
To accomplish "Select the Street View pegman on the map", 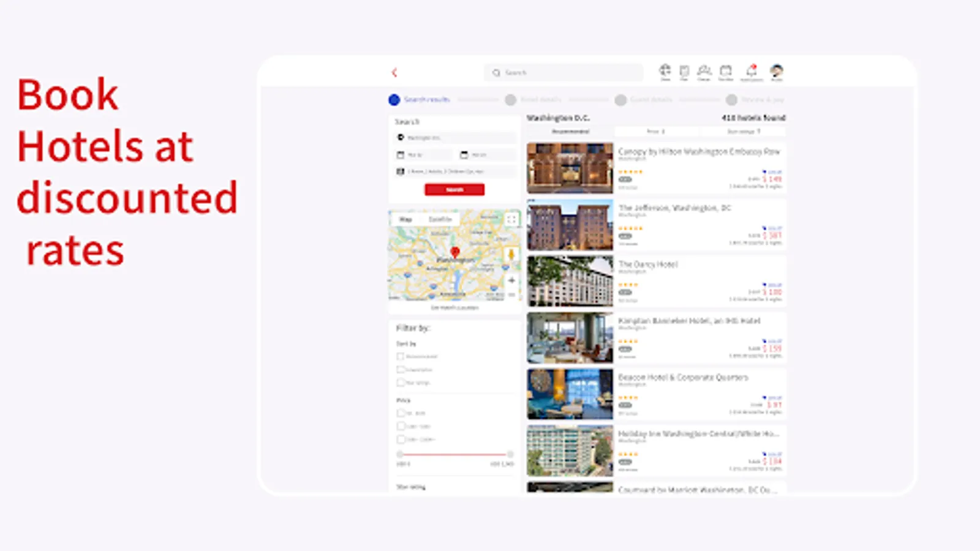I will [511, 255].
